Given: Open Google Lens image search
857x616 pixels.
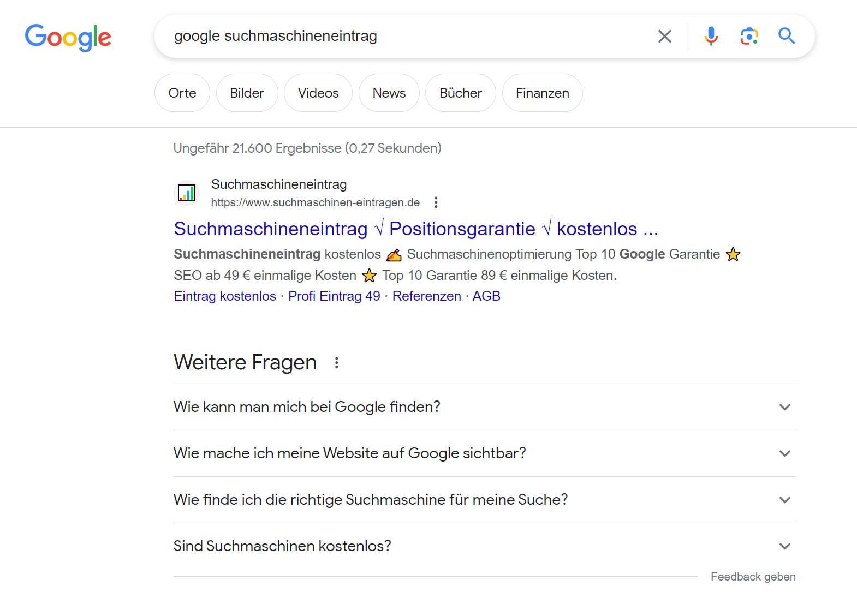Looking at the screenshot, I should [x=749, y=37].
